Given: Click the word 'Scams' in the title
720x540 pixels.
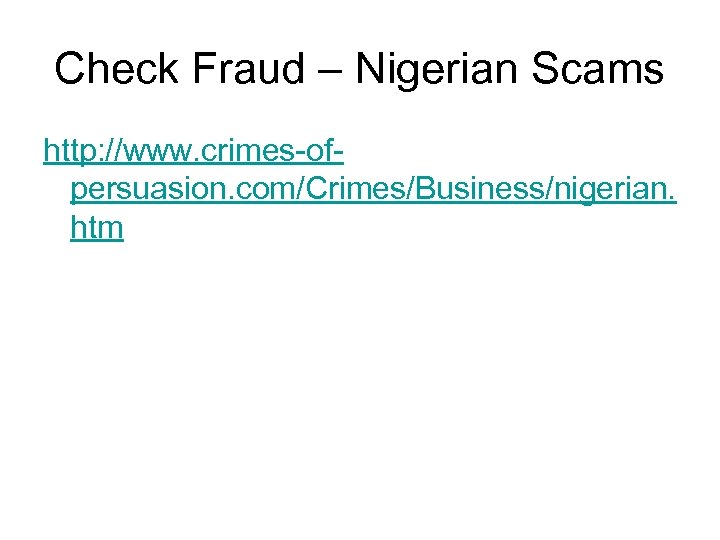Looking at the screenshot, I should click(610, 69).
